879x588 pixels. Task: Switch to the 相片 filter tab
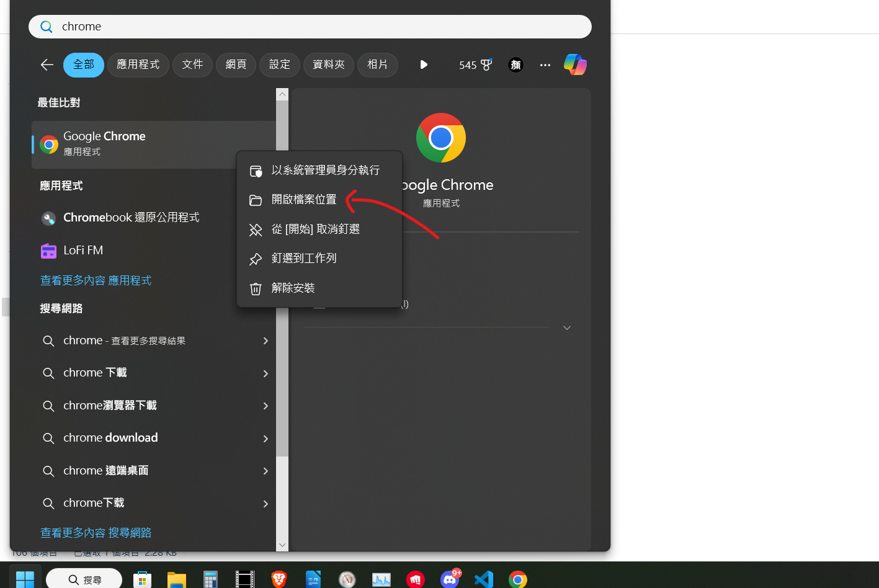pyautogui.click(x=378, y=65)
